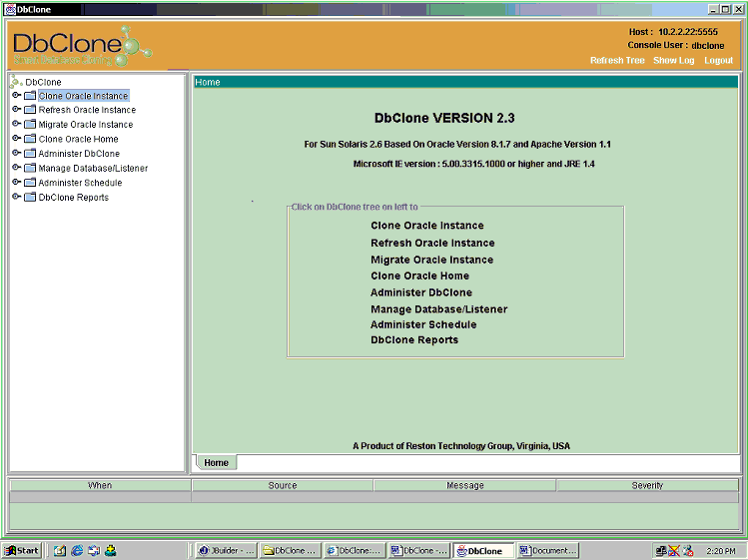Switch to the Home tab

tap(216, 463)
